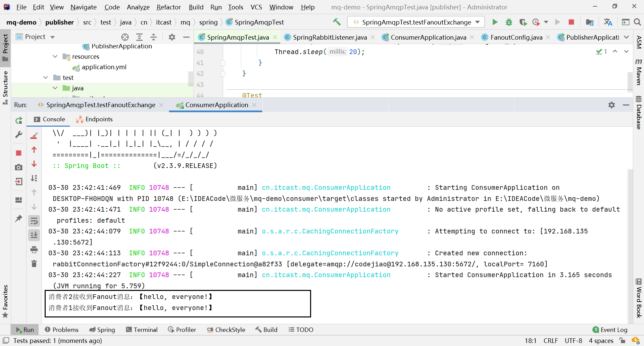Locate opened file in Project panel
644x346 pixels.
(x=125, y=37)
